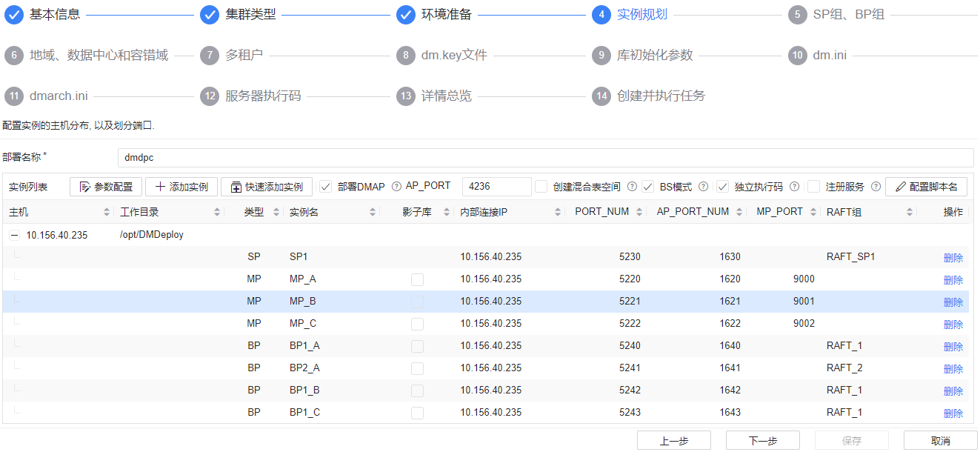Select AP port 1640 cell
Image resolution: width=980 pixels, height=452 pixels.
click(730, 346)
